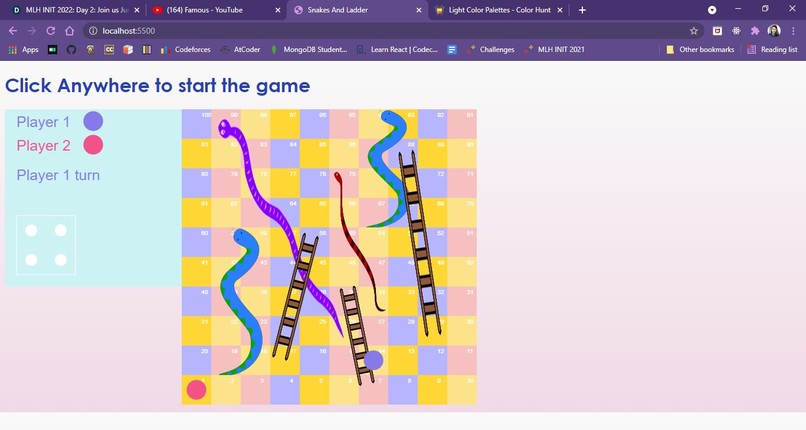Viewport: 806px width, 430px height.
Task: Open the MLH INIT 2021 bookmark
Action: coord(554,50)
